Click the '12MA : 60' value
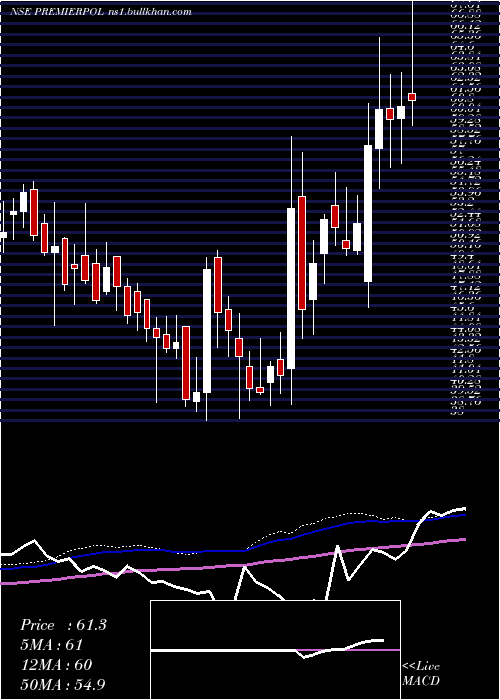500x700 pixels. pyautogui.click(x=56, y=665)
